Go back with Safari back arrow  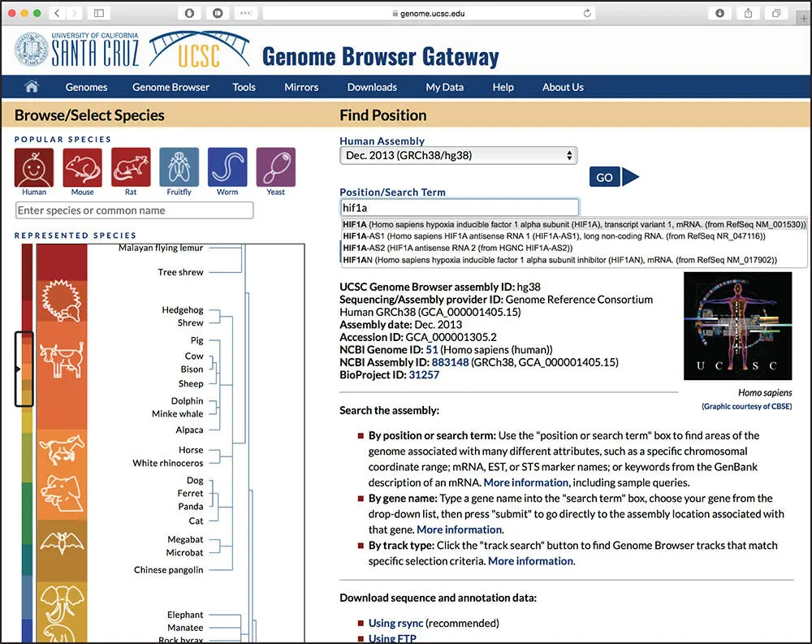[57, 13]
